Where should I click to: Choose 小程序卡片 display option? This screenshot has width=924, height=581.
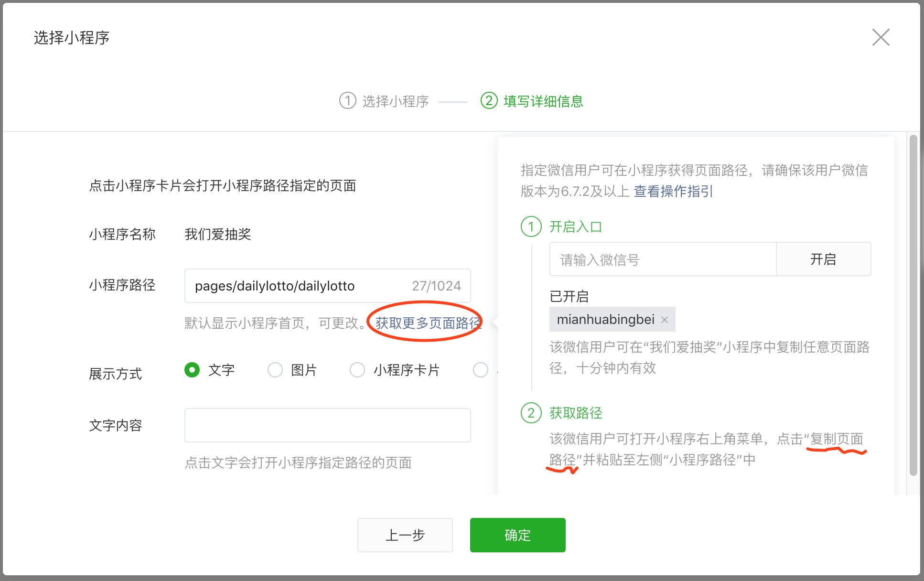(x=357, y=370)
